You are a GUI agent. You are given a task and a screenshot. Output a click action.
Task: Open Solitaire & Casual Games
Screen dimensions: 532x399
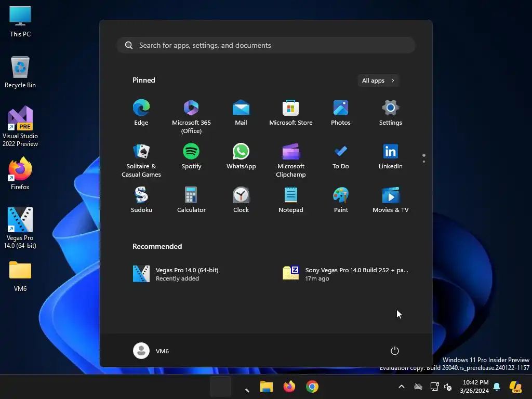[141, 160]
